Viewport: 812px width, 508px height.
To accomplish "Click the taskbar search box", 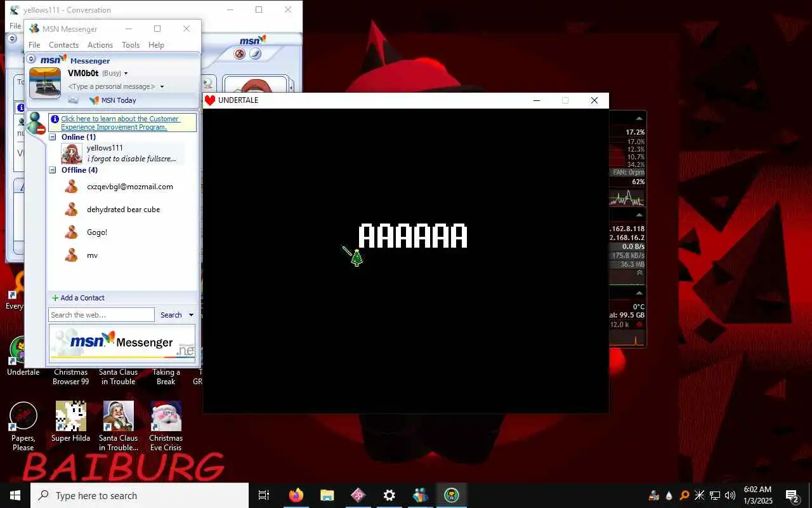I will pos(140,495).
